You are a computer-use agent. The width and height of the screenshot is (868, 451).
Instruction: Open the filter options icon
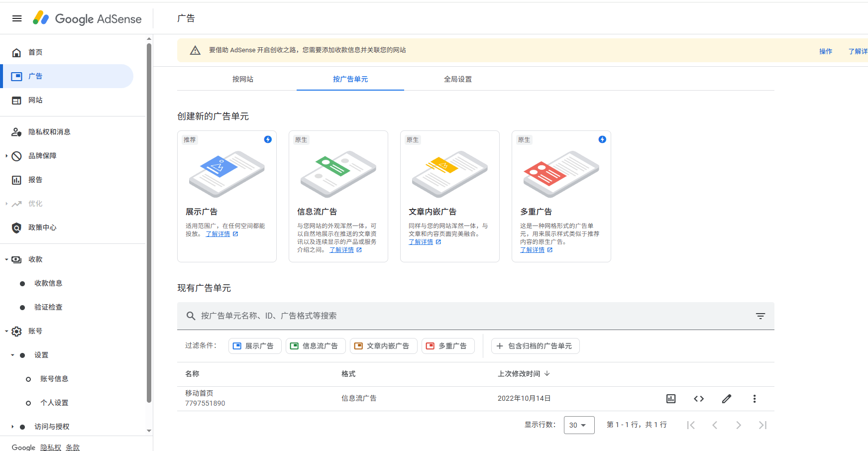click(x=760, y=316)
